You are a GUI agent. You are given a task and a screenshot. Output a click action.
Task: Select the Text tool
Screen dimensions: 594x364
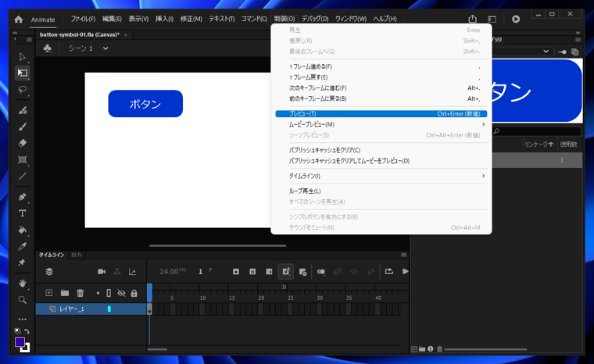click(x=23, y=213)
